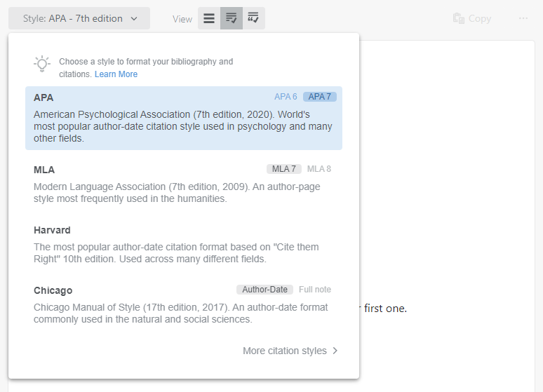This screenshot has height=392, width=543.
Task: Click the Chicago Manual of Style description
Action: pyautogui.click(x=181, y=313)
